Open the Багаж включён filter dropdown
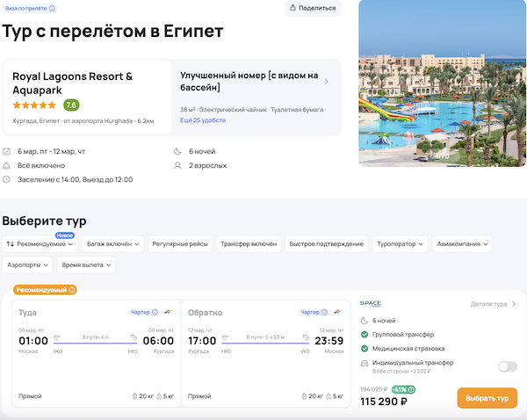This screenshot has height=420, width=527. [x=112, y=243]
